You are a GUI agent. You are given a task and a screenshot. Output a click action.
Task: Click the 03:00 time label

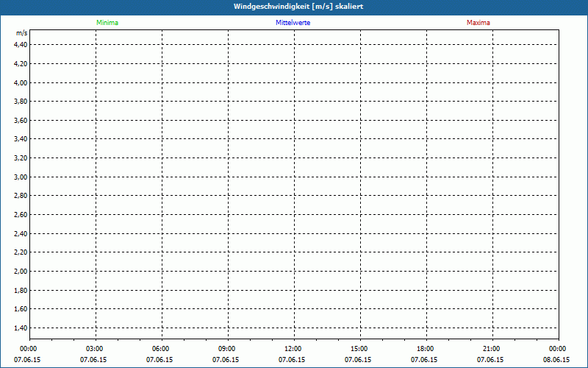(95, 349)
